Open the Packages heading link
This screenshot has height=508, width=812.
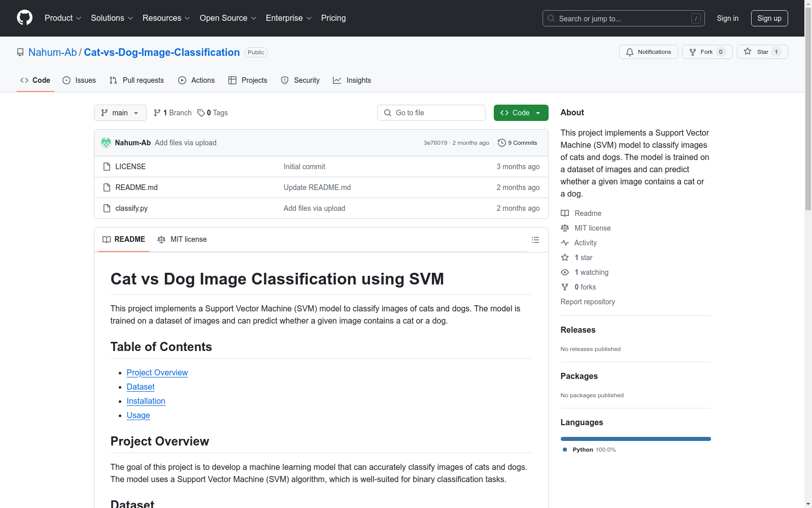click(579, 376)
